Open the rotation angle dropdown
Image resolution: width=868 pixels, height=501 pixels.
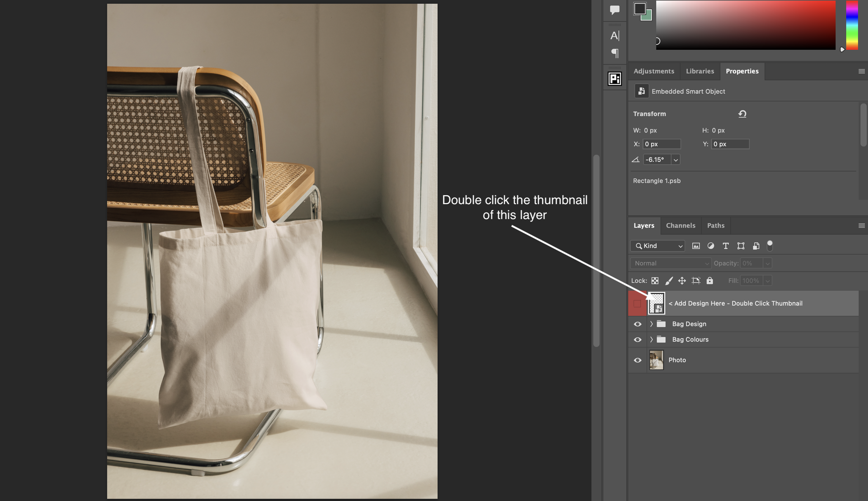pyautogui.click(x=676, y=160)
